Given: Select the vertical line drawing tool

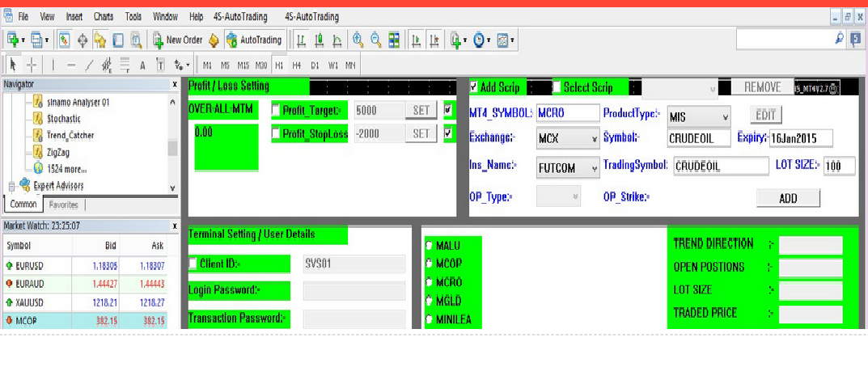Looking at the screenshot, I should click(53, 65).
